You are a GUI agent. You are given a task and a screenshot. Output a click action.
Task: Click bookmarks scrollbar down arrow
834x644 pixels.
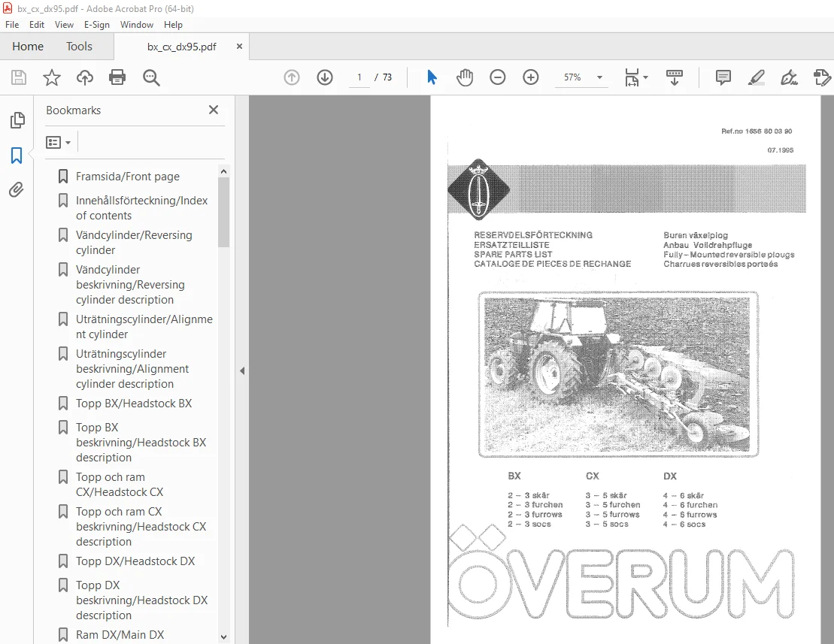point(223,637)
